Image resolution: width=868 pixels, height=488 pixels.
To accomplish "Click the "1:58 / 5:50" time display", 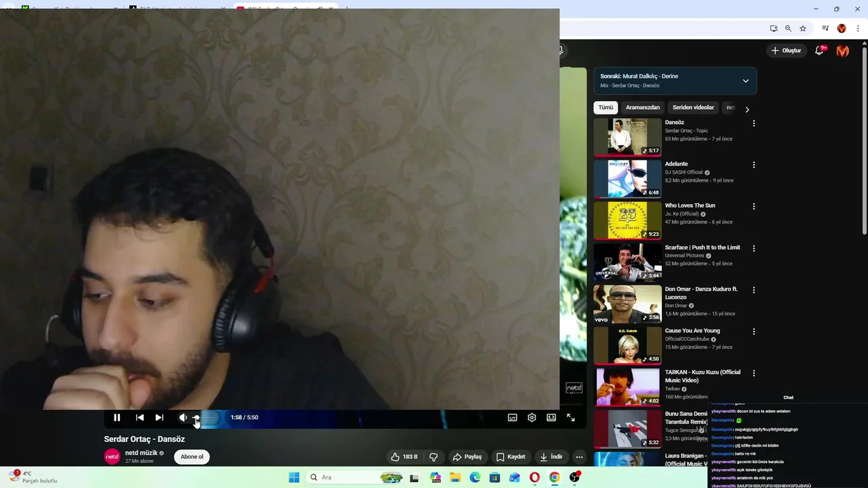I will click(244, 418).
